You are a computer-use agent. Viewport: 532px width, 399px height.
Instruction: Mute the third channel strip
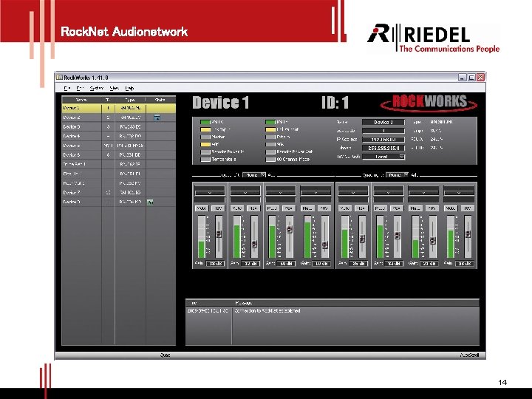273,208
